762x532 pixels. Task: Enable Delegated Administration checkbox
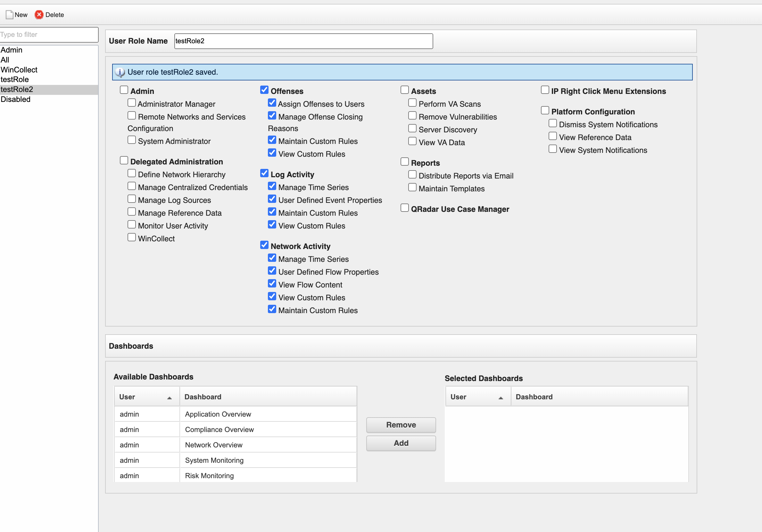coord(124,161)
